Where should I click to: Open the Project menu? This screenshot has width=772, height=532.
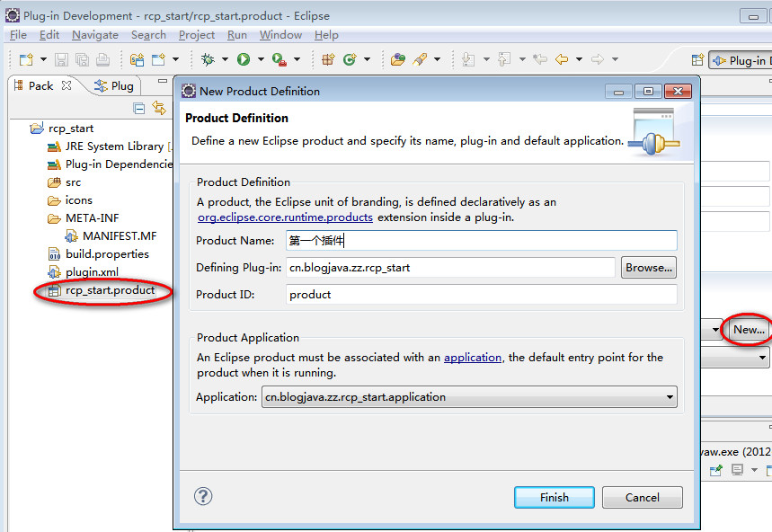(197, 35)
